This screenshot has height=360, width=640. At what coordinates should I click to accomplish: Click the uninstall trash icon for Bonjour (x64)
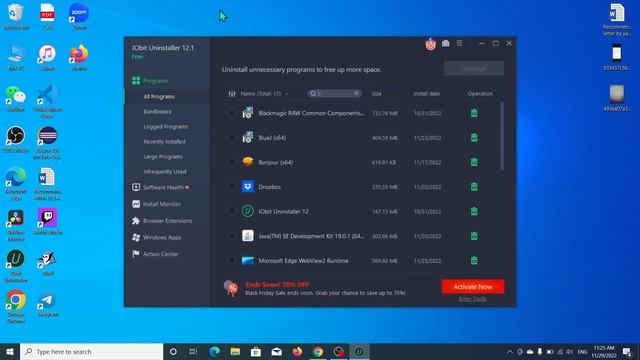click(474, 162)
